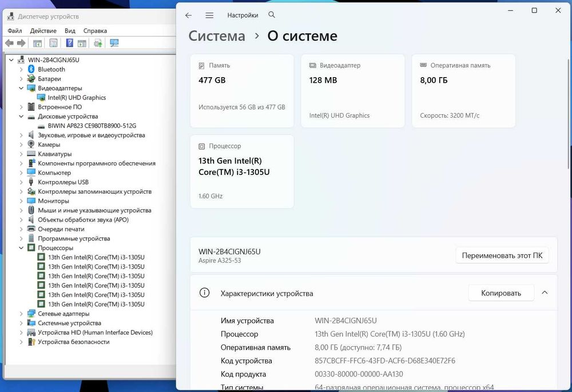Collapse Характеристики устройства section chevron

pos(545,293)
